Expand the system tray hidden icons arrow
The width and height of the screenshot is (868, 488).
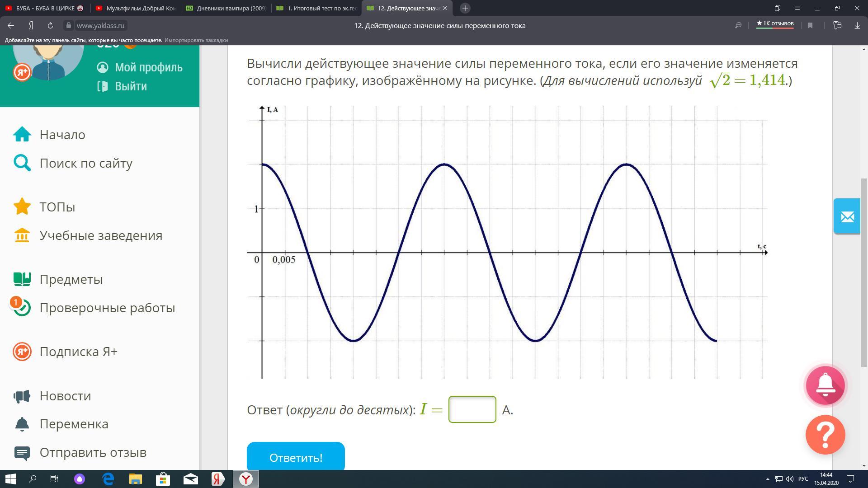[x=767, y=479]
